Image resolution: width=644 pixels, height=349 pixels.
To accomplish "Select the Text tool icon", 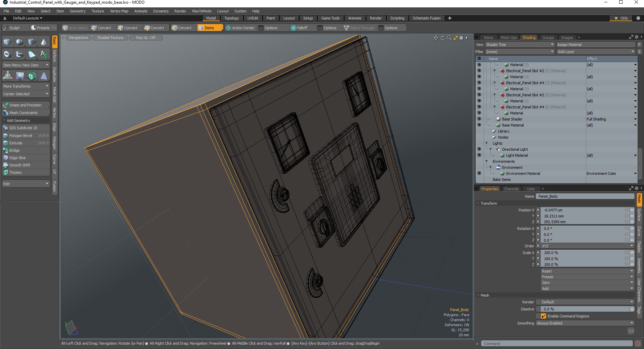I will coord(44,54).
